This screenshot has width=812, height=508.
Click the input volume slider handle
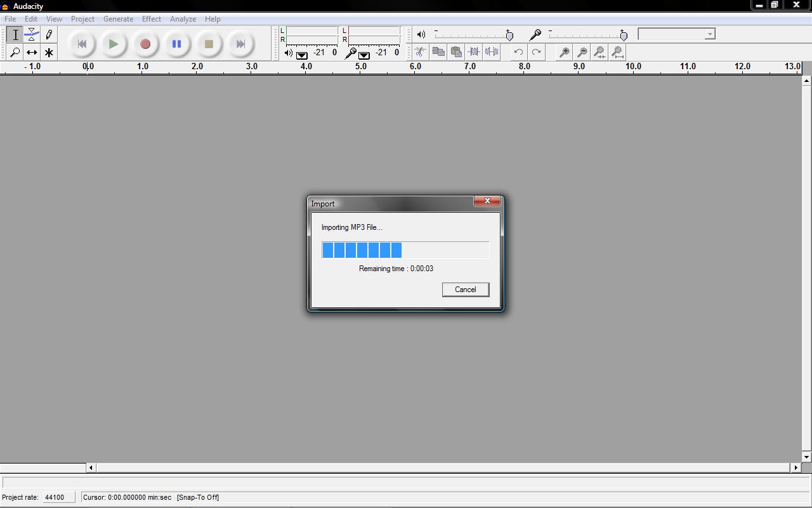[x=624, y=36]
